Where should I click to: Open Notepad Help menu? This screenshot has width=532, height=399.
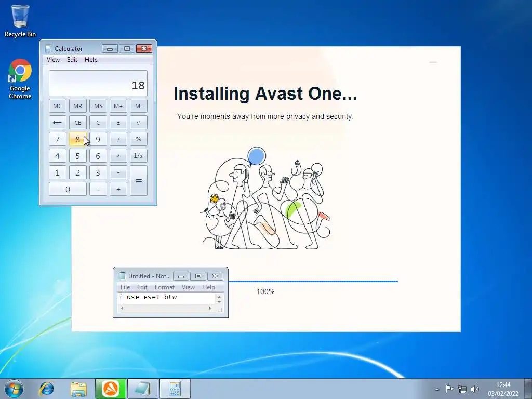tap(208, 287)
